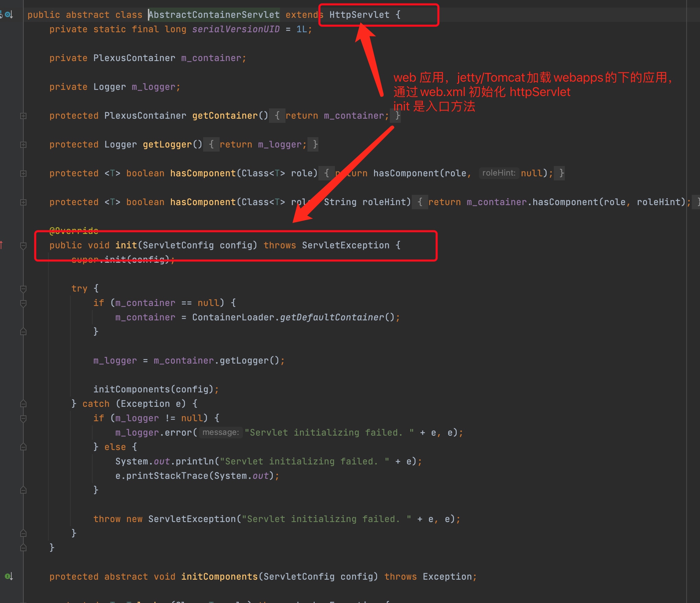Expand the folded getContainer() method
The image size is (700, 603).
click(x=23, y=116)
